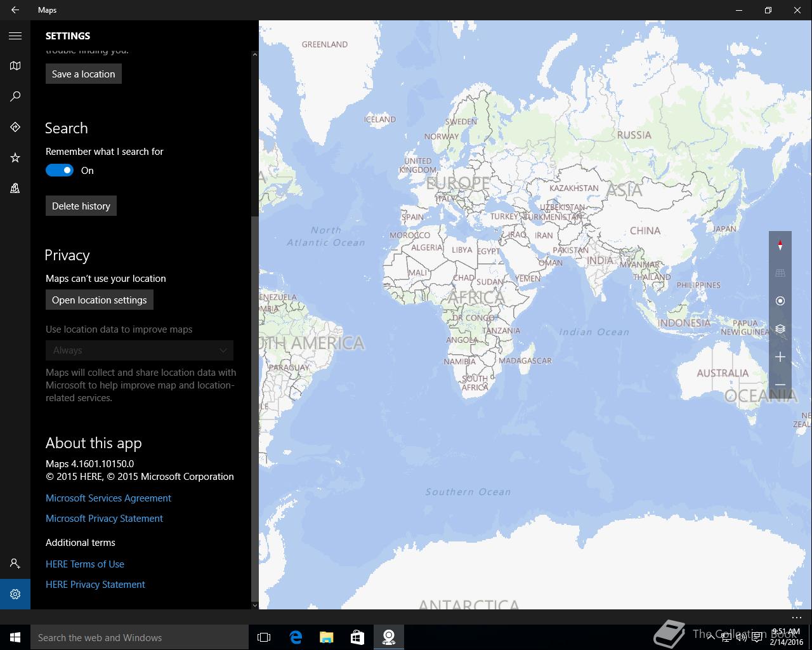Screen dimensions: 812x650
Task: Click the KAZAKHSTAN label on map
Action: coord(574,188)
